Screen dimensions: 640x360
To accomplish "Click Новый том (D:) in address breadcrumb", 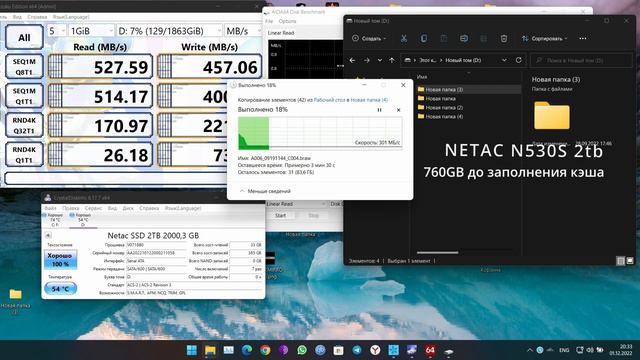I will (x=463, y=60).
